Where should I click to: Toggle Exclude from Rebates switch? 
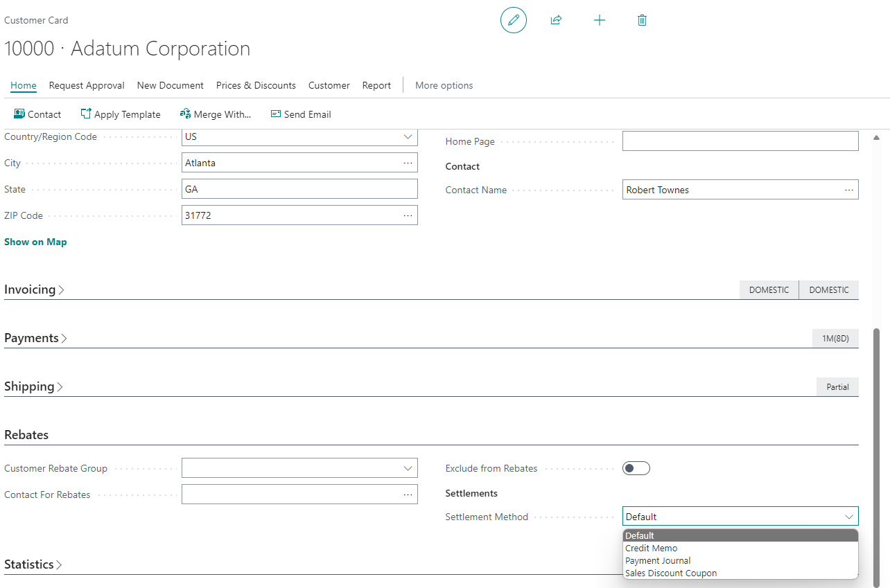636,468
